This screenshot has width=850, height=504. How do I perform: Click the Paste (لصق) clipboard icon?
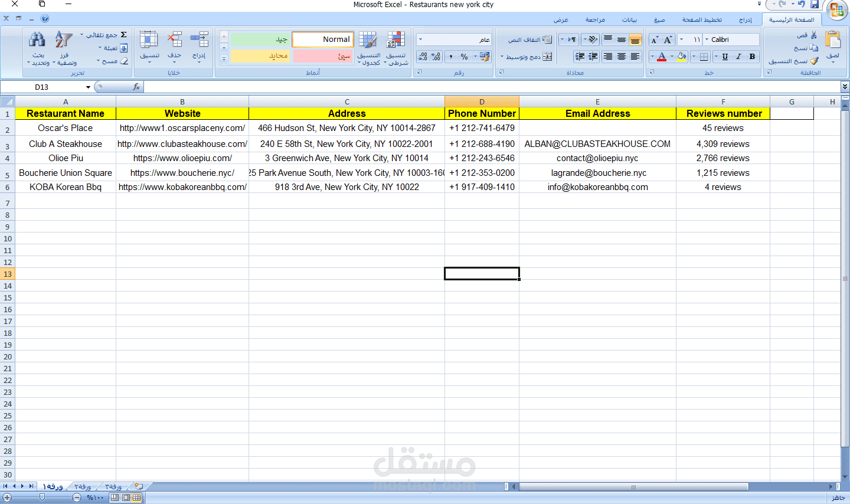point(833,40)
